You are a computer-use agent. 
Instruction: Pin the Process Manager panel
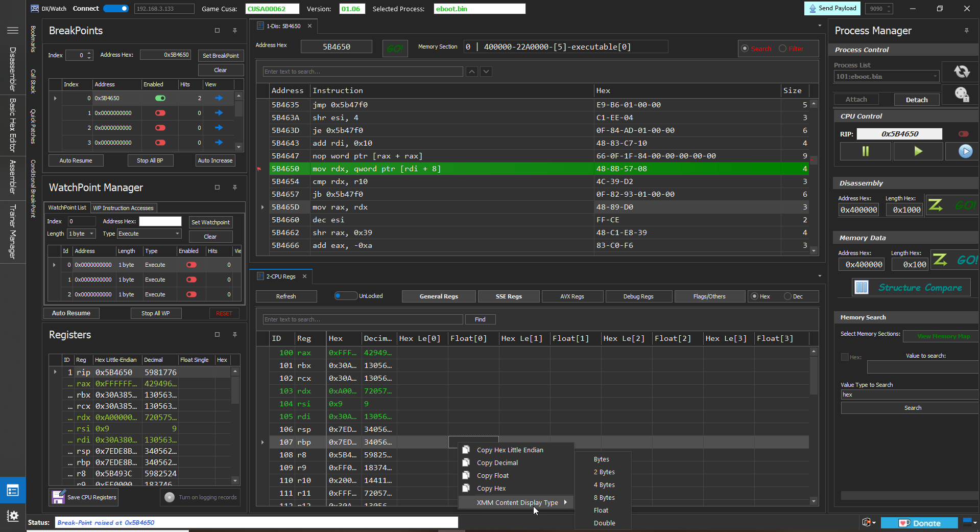[967, 31]
